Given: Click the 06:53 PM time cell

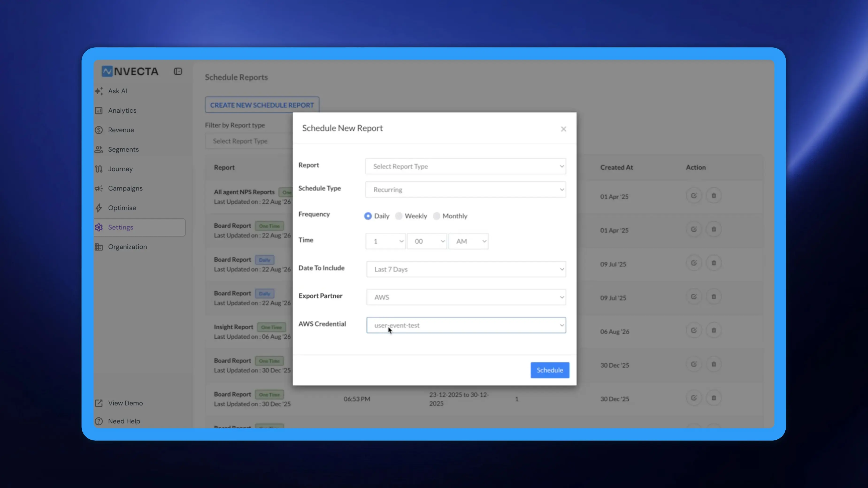Looking at the screenshot, I should [x=357, y=399].
